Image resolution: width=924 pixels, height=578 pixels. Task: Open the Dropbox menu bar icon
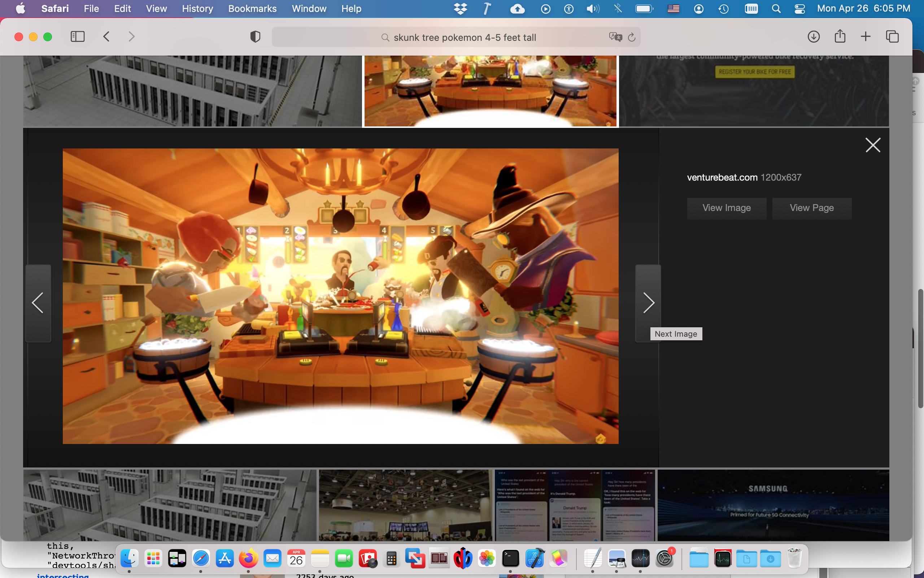tap(461, 8)
